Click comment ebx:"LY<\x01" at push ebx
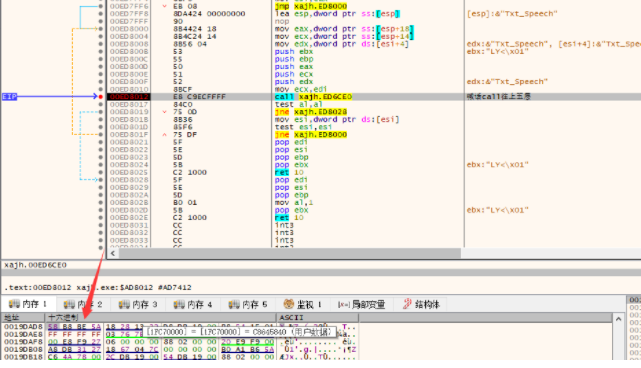This screenshot has height=368, width=641. (498, 52)
